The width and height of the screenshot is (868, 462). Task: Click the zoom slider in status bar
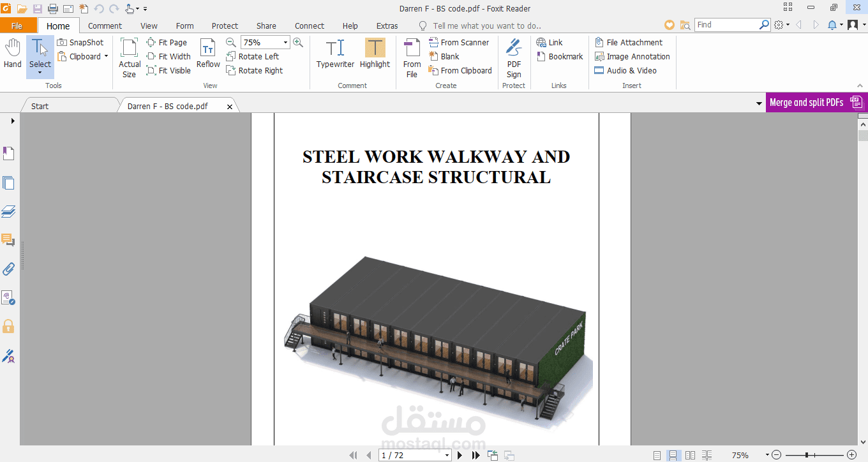click(x=807, y=455)
